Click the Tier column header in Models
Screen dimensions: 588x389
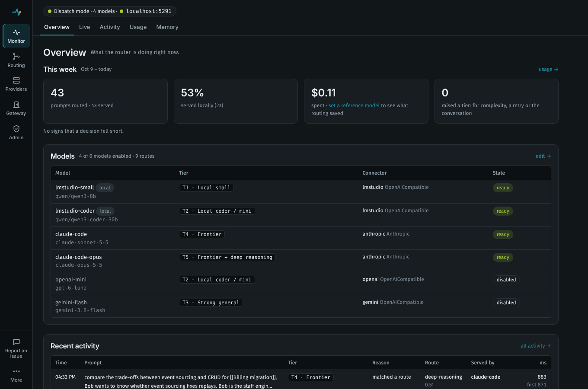click(x=184, y=173)
